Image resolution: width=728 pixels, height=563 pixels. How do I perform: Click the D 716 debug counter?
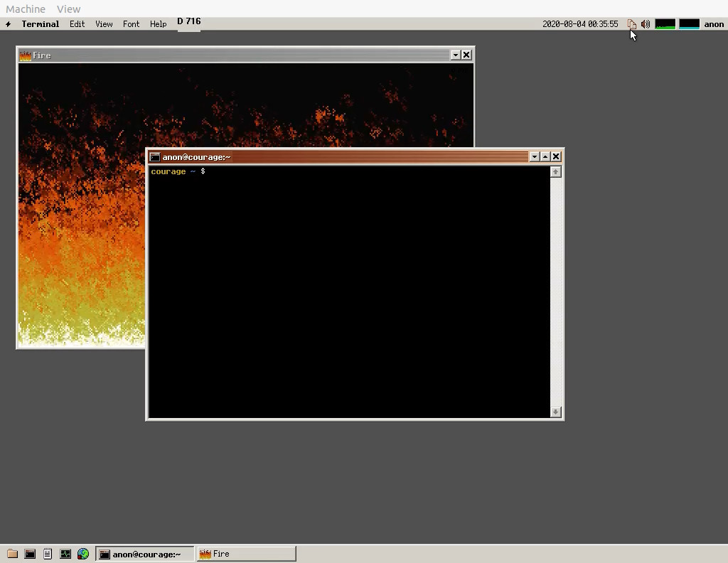click(x=189, y=21)
